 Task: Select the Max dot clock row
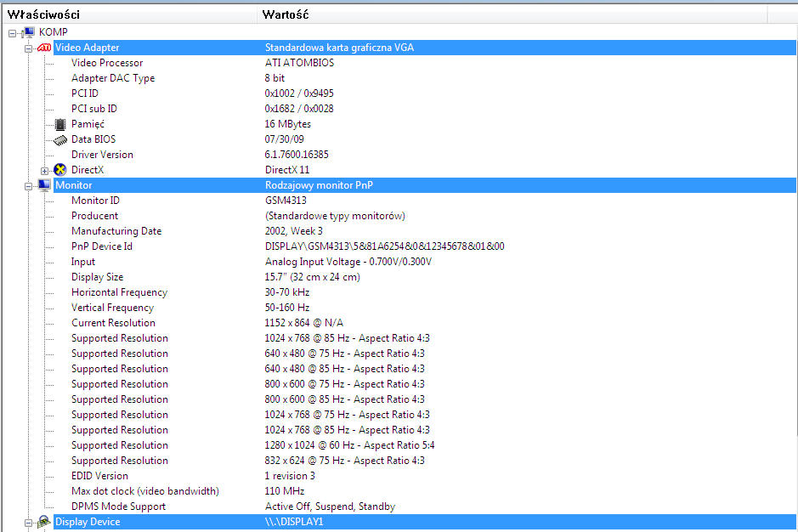pyautogui.click(x=145, y=491)
